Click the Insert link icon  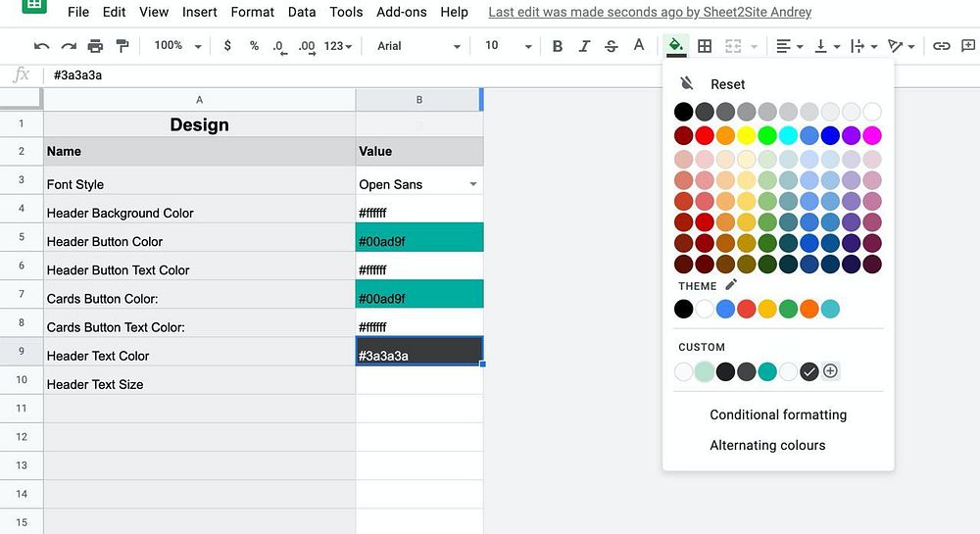(x=941, y=46)
